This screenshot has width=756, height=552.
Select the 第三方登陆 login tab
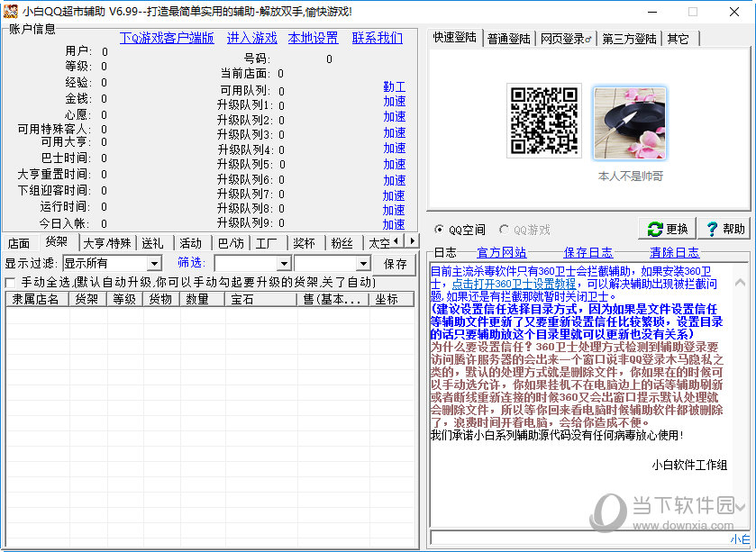tap(629, 39)
